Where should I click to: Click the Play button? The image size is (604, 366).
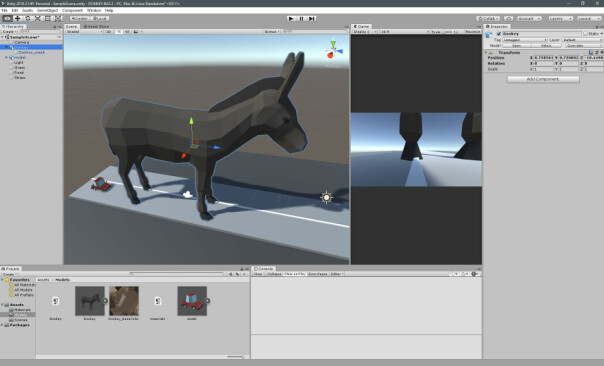point(291,18)
